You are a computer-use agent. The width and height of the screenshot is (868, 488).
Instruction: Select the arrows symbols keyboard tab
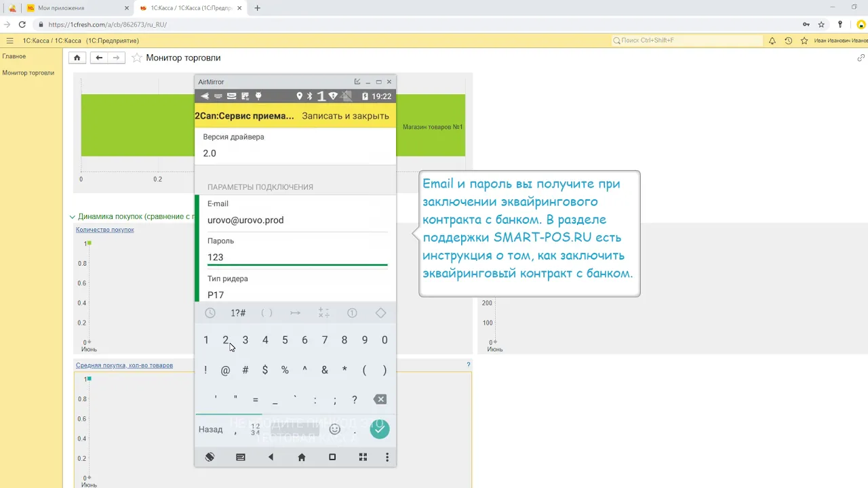pyautogui.click(x=295, y=313)
